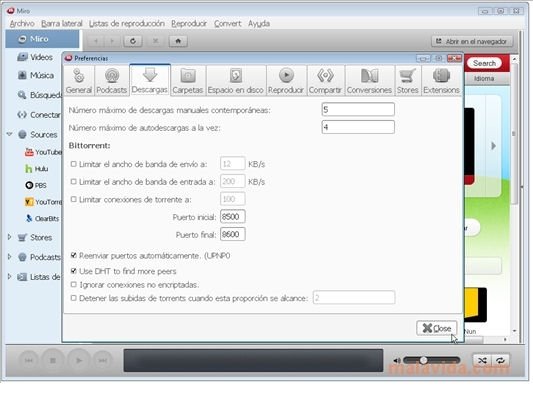The image size is (533, 399).
Task: Switch to the Extensions preferences tab
Action: [441, 81]
